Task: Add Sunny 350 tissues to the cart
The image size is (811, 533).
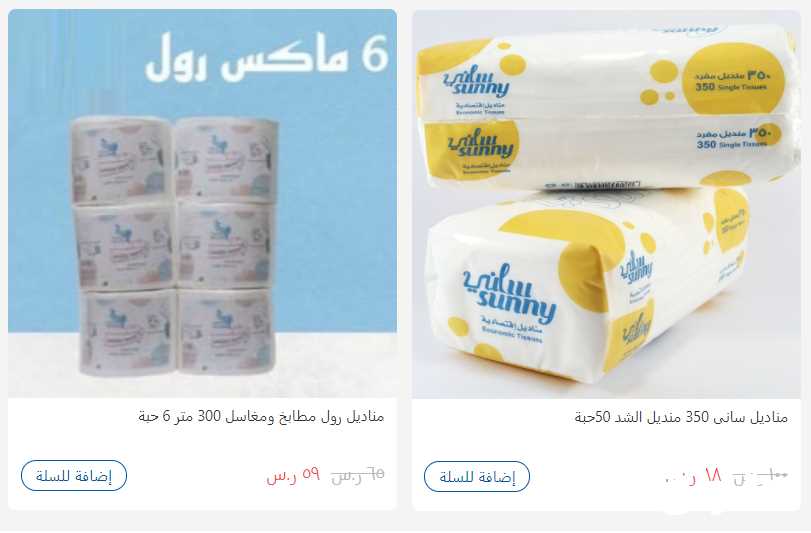Action: coord(477,477)
